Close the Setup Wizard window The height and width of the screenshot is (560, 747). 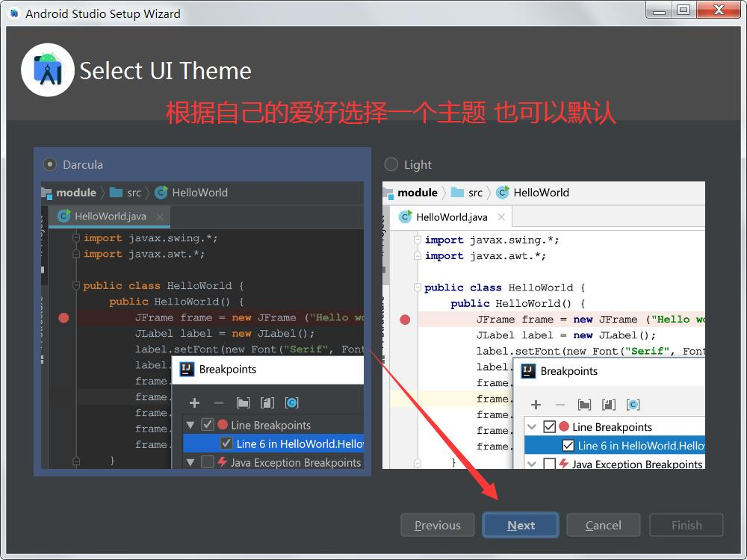pyautogui.click(x=719, y=10)
